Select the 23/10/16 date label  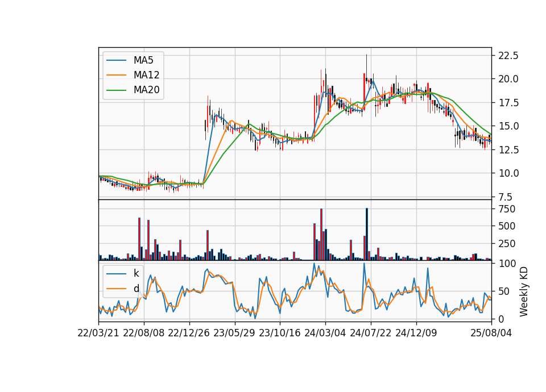[280, 333]
